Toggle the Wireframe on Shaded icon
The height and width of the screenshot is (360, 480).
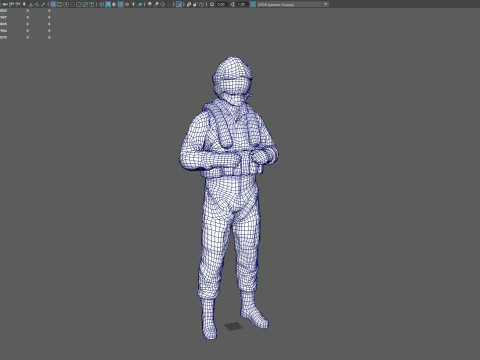point(120,4)
